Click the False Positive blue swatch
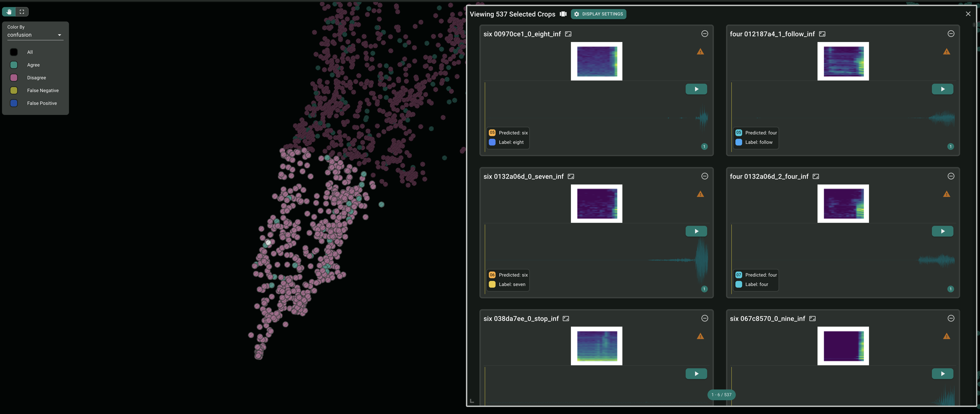The image size is (980, 414). (14, 103)
